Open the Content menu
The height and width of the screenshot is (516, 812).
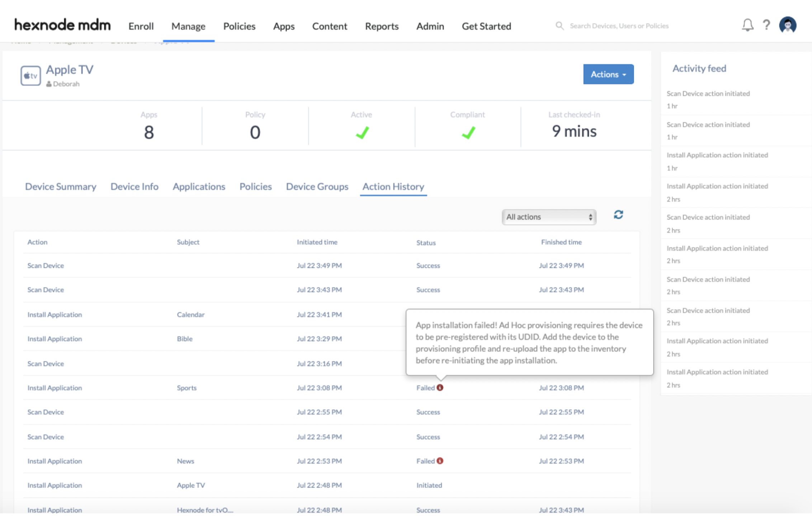pos(330,26)
